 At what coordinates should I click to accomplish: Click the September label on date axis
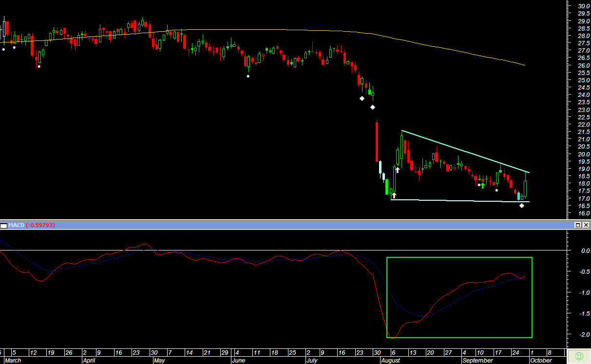tap(477, 361)
